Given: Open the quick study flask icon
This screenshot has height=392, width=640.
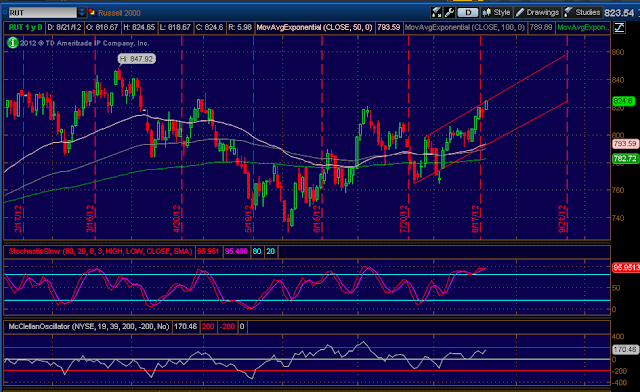Looking at the screenshot, I should tap(436, 13).
